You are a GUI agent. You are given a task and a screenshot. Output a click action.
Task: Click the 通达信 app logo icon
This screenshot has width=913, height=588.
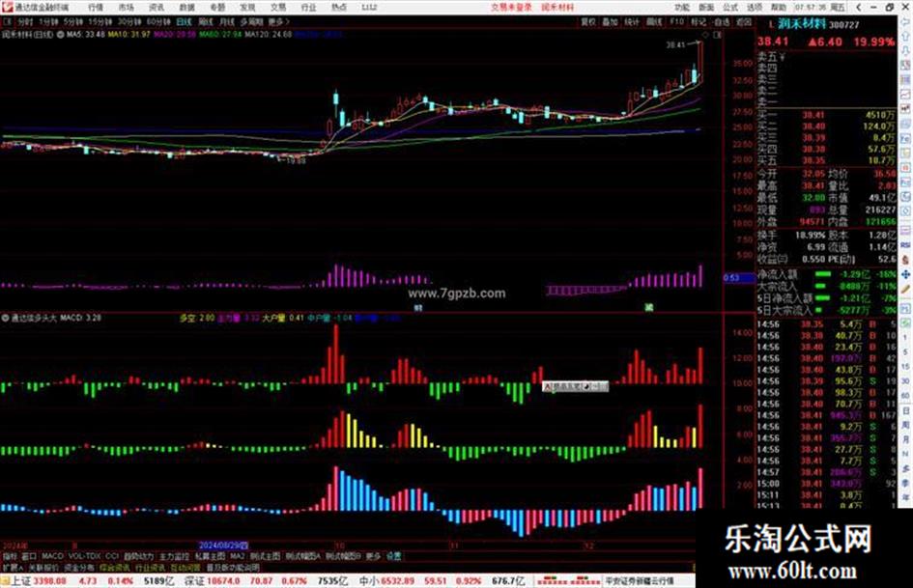click(x=7, y=7)
